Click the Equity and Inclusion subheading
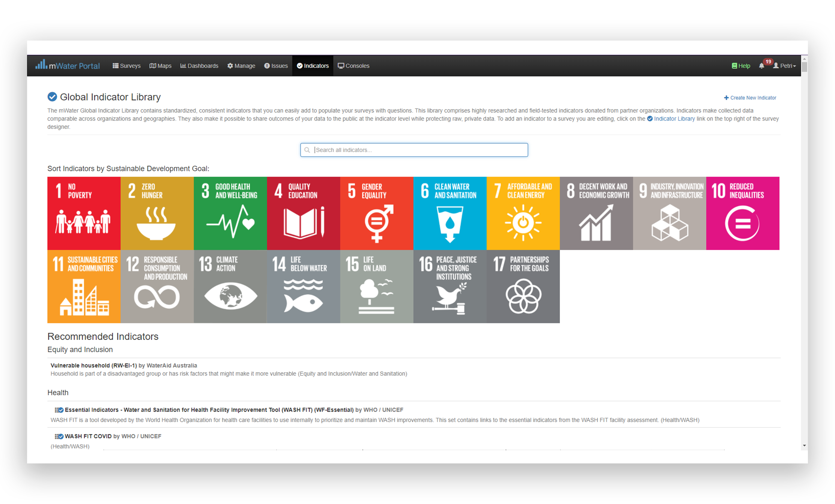Image resolution: width=835 pixels, height=504 pixels. [80, 350]
